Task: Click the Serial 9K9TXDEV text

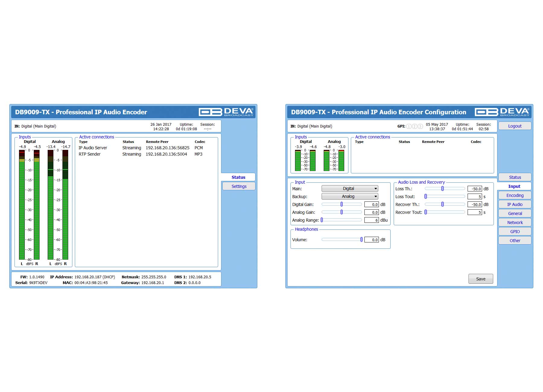Action: [38, 283]
